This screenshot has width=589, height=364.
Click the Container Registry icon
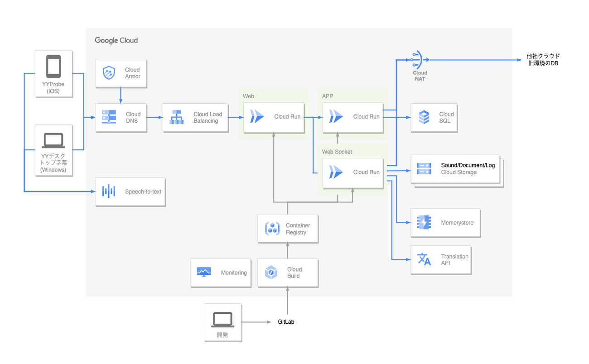point(272,229)
